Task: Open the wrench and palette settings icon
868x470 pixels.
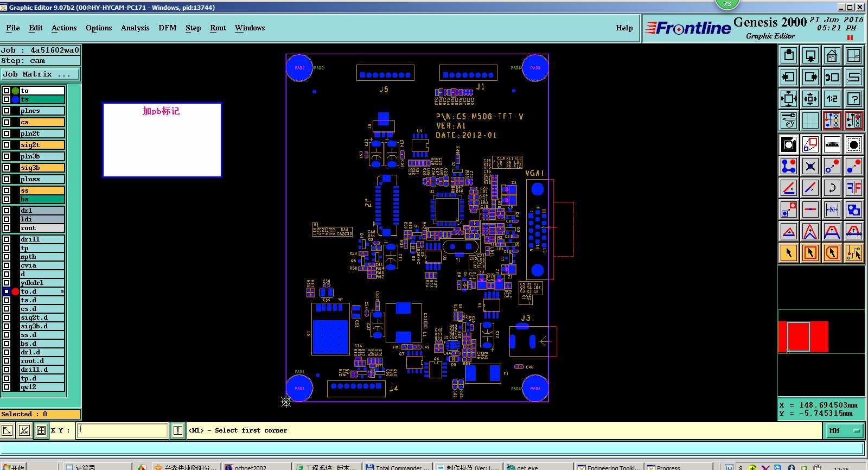Action: tap(789, 120)
